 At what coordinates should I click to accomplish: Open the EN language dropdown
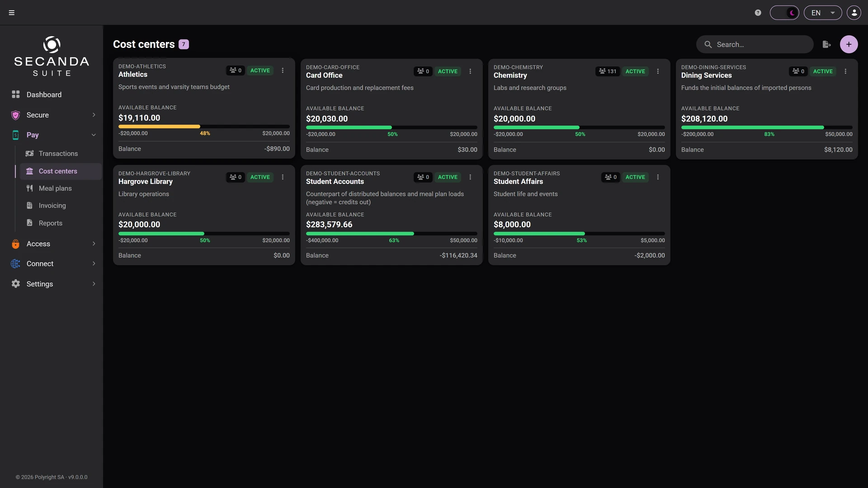[823, 13]
